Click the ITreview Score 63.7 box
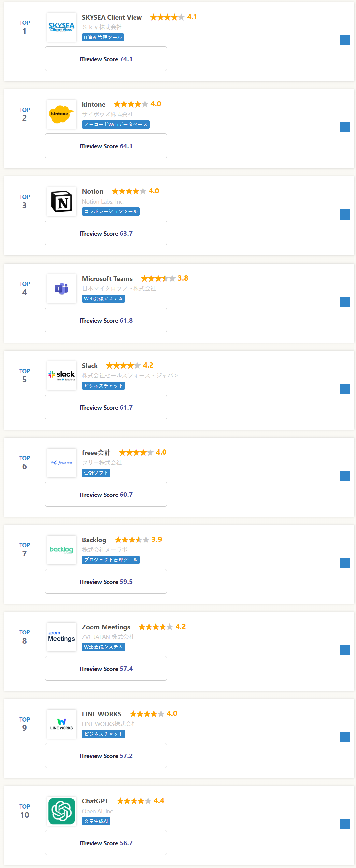Image resolution: width=356 pixels, height=868 pixels. pyautogui.click(x=106, y=233)
